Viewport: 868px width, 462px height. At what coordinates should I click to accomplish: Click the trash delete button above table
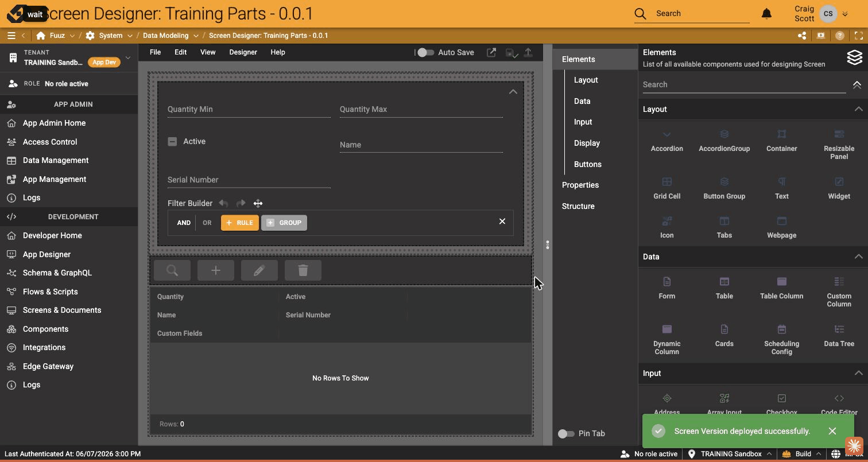(303, 270)
